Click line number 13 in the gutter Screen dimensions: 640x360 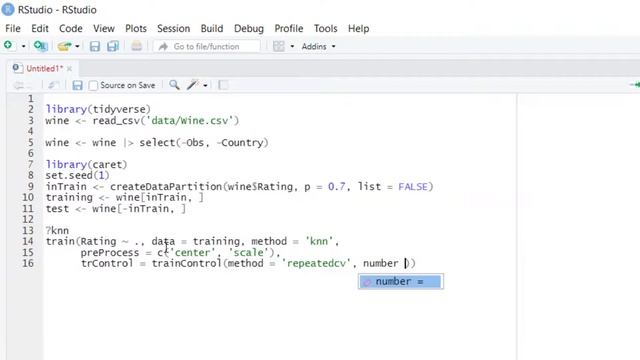tap(28, 230)
